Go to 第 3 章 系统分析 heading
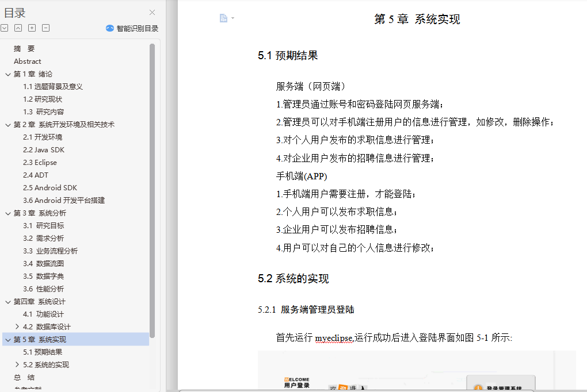587x392 pixels. (40, 213)
